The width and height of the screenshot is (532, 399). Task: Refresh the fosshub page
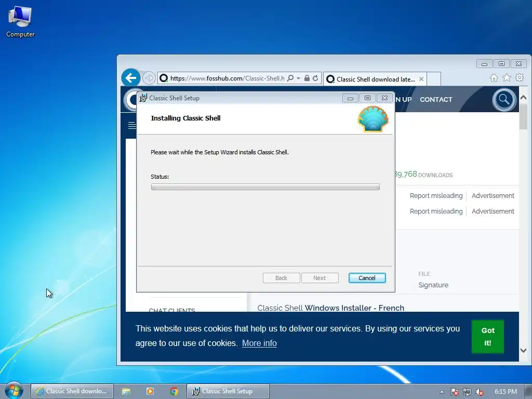315,78
